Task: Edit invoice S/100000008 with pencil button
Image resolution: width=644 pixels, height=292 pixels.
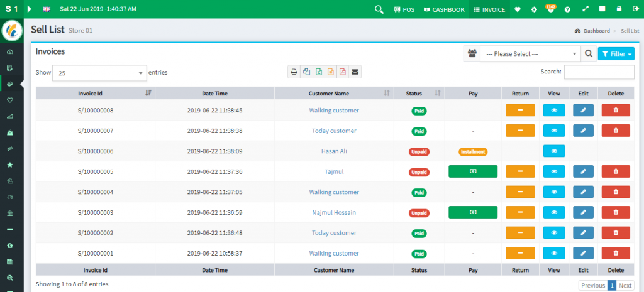Action: pos(583,111)
